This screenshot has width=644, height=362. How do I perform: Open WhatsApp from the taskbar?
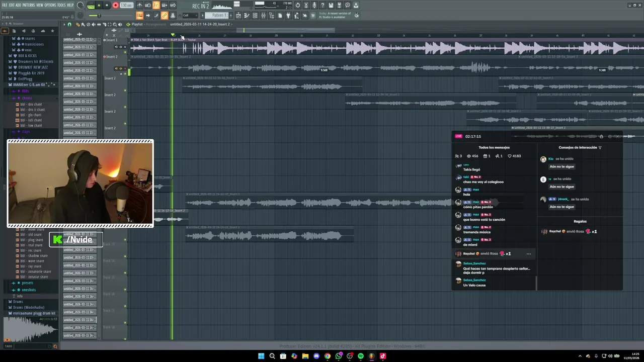[x=339, y=356]
